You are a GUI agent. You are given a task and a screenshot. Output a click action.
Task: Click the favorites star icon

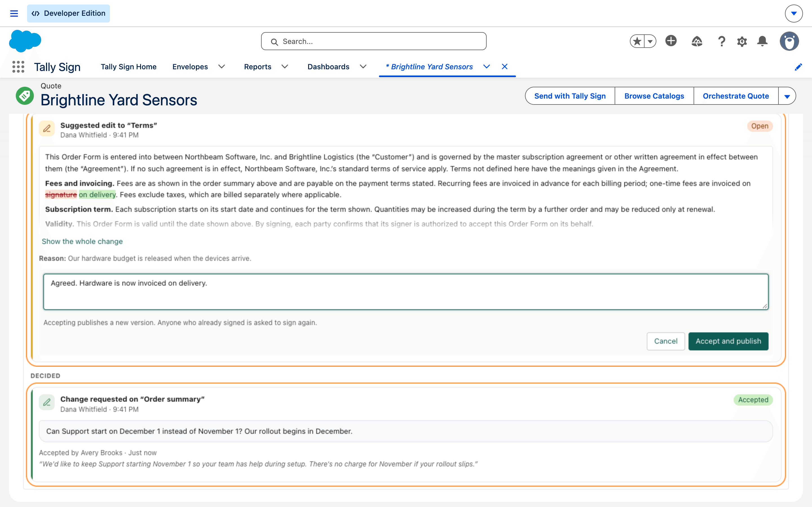pyautogui.click(x=637, y=41)
